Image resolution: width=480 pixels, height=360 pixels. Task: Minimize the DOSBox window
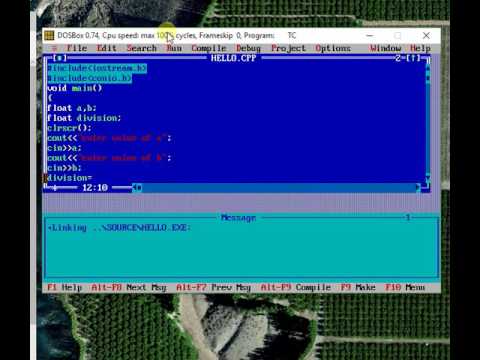point(370,35)
